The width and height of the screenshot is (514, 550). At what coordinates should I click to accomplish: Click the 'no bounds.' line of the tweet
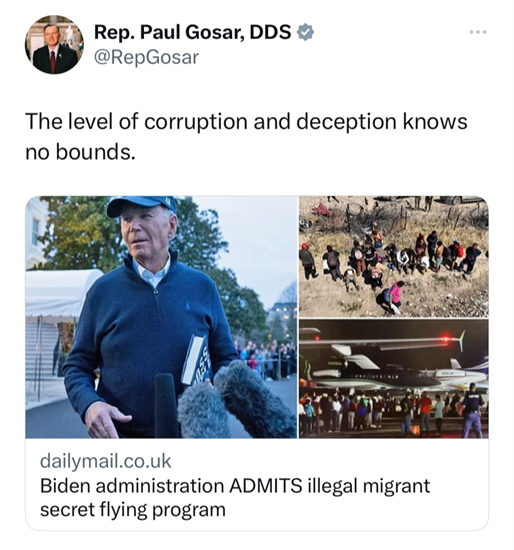[x=80, y=153]
